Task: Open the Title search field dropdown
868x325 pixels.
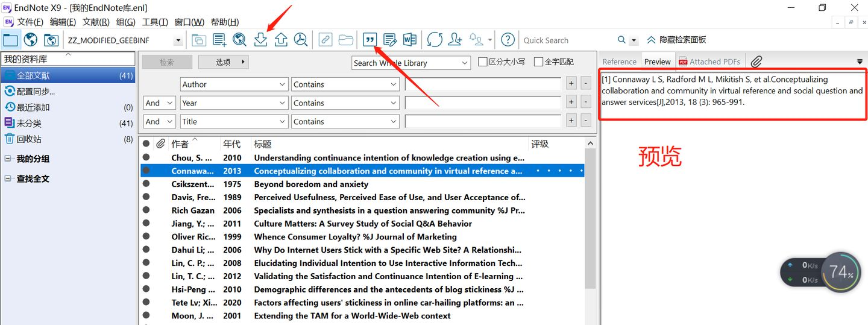Action: [x=234, y=122]
